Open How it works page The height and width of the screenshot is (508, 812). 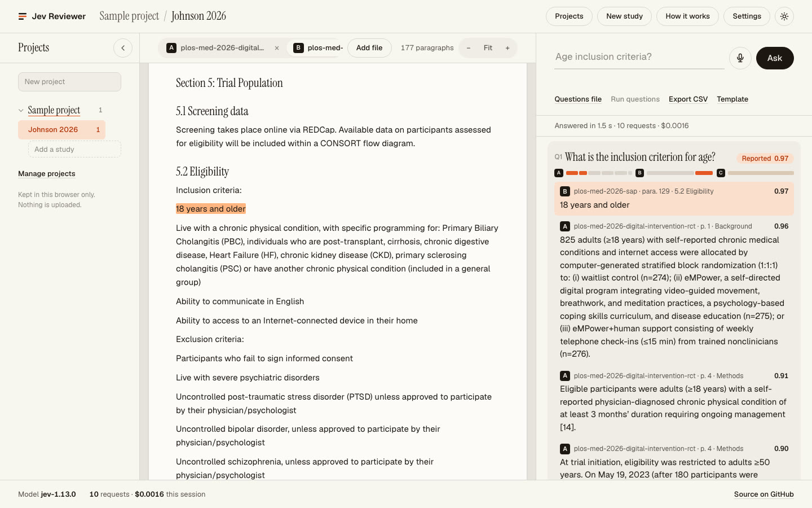(687, 16)
